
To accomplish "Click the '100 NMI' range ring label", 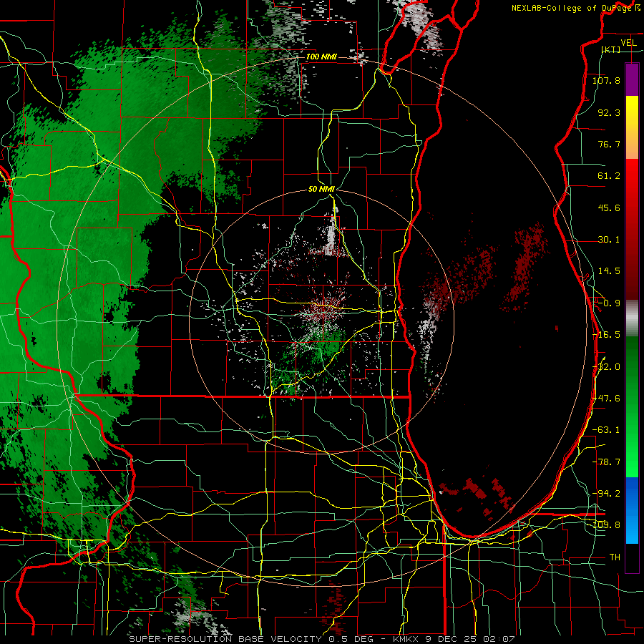I will (321, 57).
